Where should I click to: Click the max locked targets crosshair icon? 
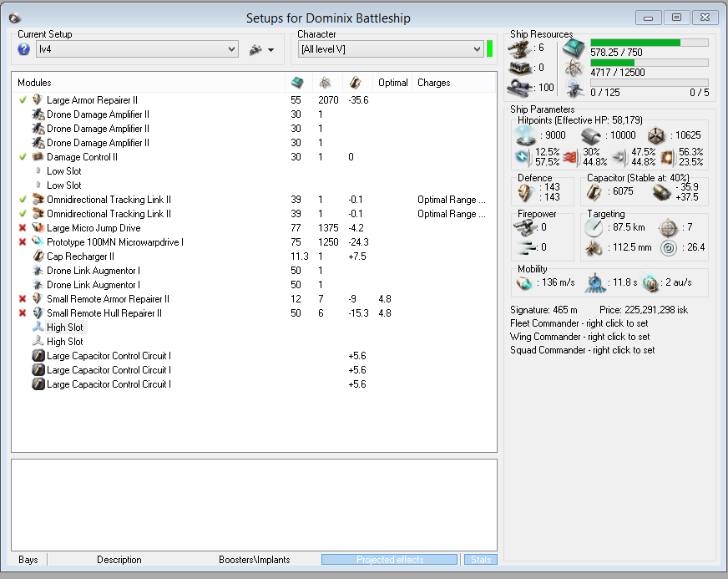click(668, 228)
